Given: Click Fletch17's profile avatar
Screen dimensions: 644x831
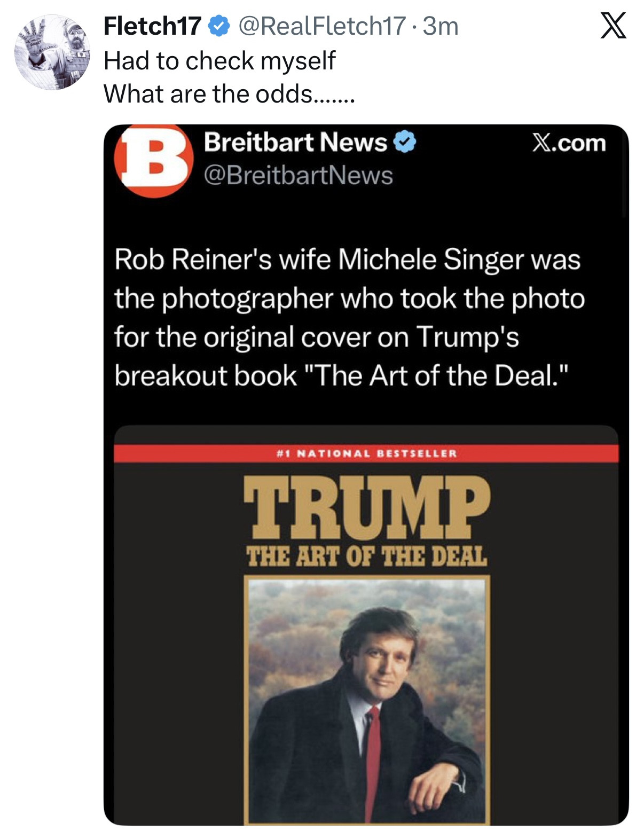Looking at the screenshot, I should (52, 52).
